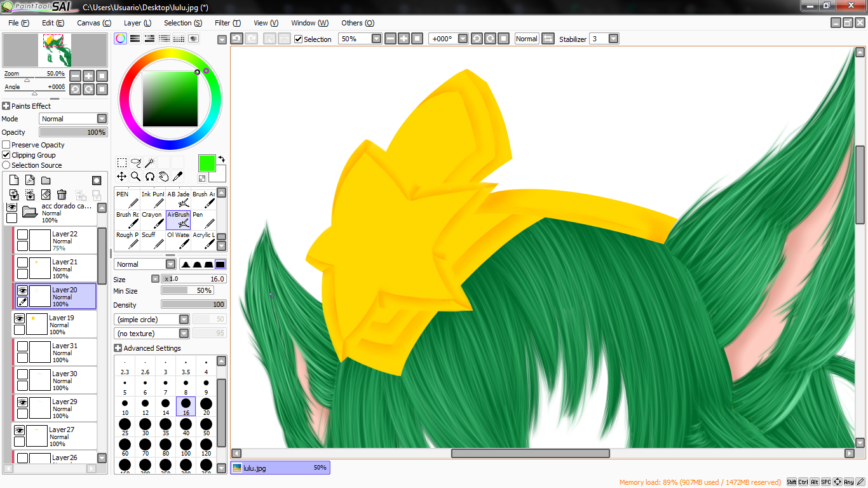Select the Crayon brush
868x488 pixels.
click(153, 220)
